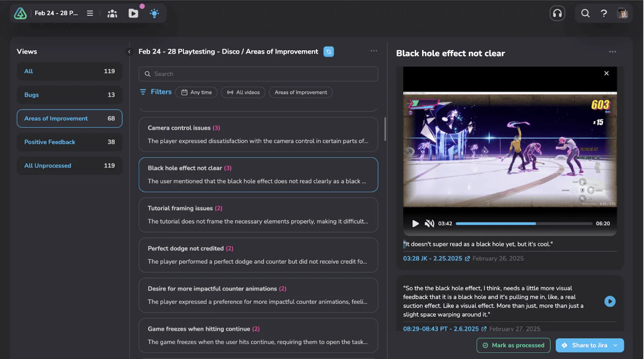Click the 06:20 video duration label
644x359 pixels.
click(603, 224)
